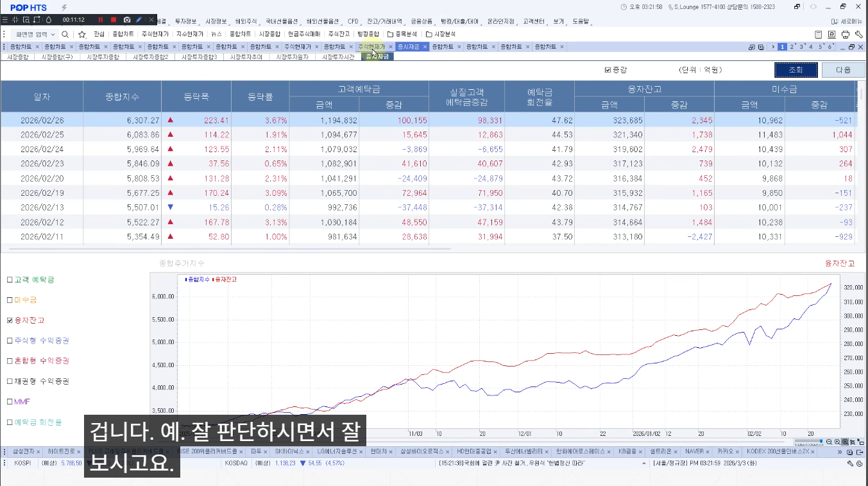Click the 일자 column header
868x486 pixels.
pyautogui.click(x=42, y=97)
